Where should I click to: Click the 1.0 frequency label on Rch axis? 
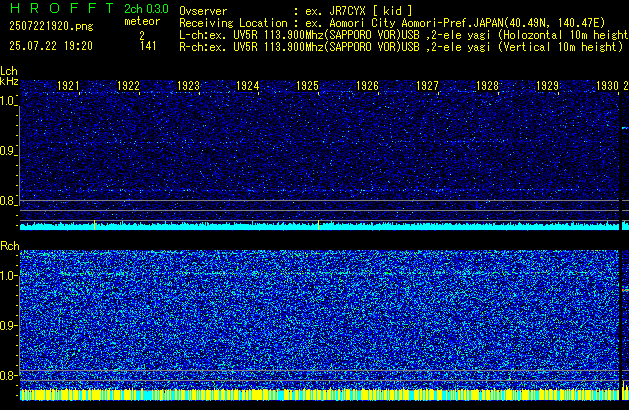click(8, 276)
